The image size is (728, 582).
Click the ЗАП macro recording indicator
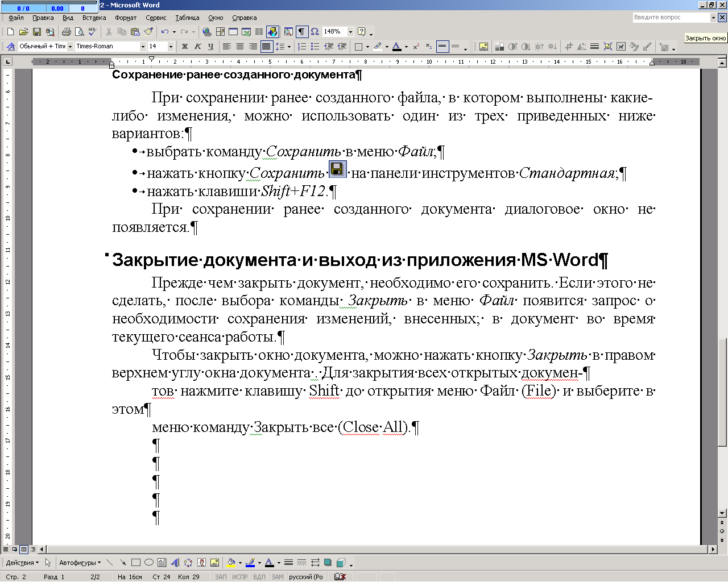pos(221,577)
